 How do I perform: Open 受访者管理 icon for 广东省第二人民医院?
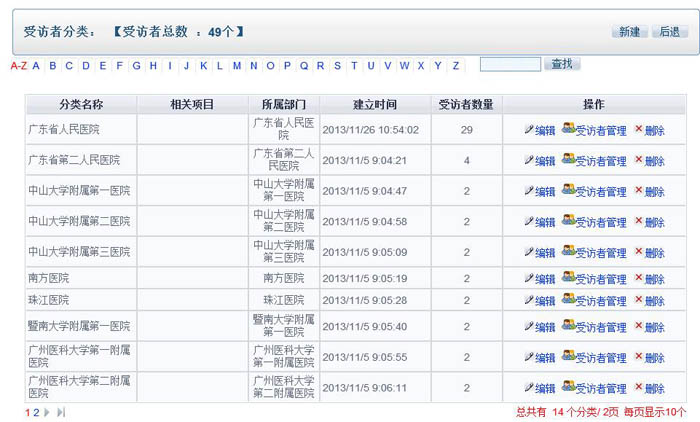(568, 159)
